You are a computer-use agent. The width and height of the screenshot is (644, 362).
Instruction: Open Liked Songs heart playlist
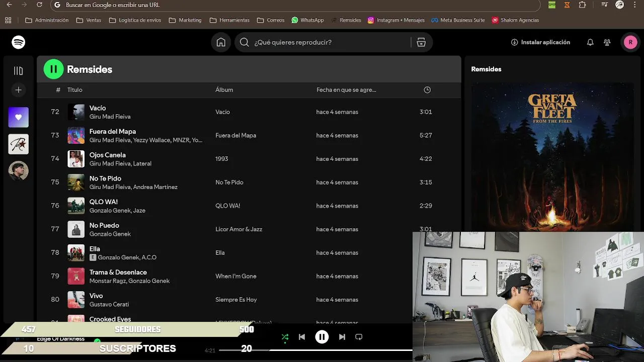[19, 117]
